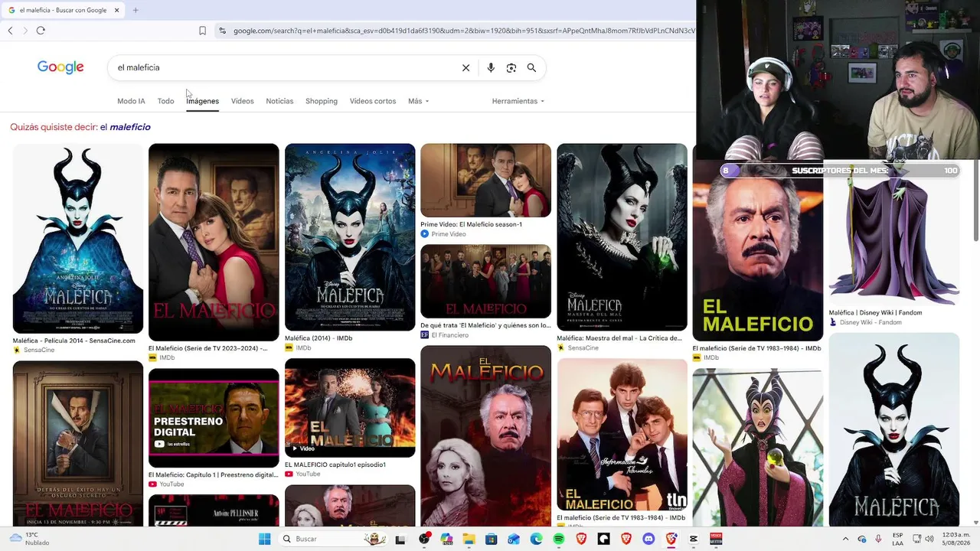
Task: Open the 'Herramientas' tools dropdown
Action: tap(518, 101)
